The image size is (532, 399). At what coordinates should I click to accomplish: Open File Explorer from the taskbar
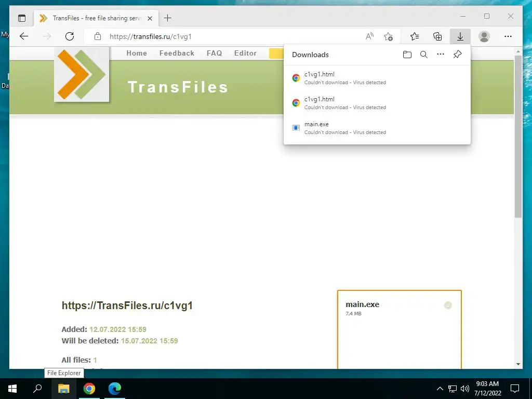[63, 389]
